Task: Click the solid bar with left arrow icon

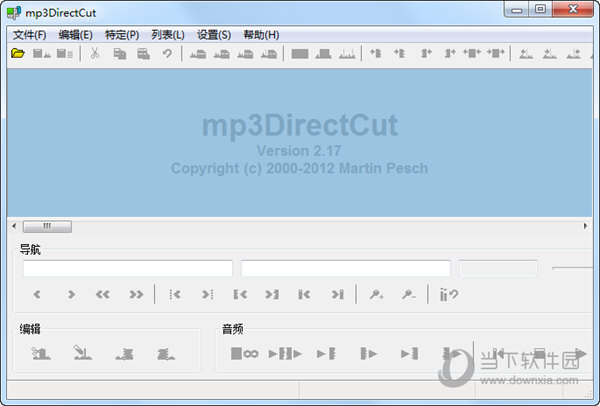Action: pyautogui.click(x=304, y=294)
